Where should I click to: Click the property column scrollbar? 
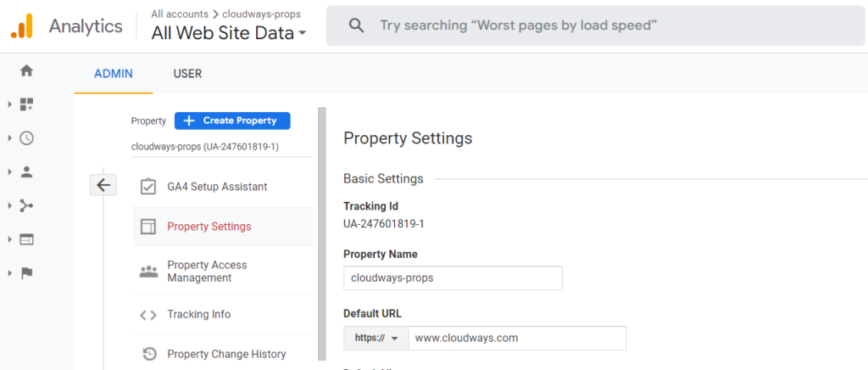(x=322, y=234)
